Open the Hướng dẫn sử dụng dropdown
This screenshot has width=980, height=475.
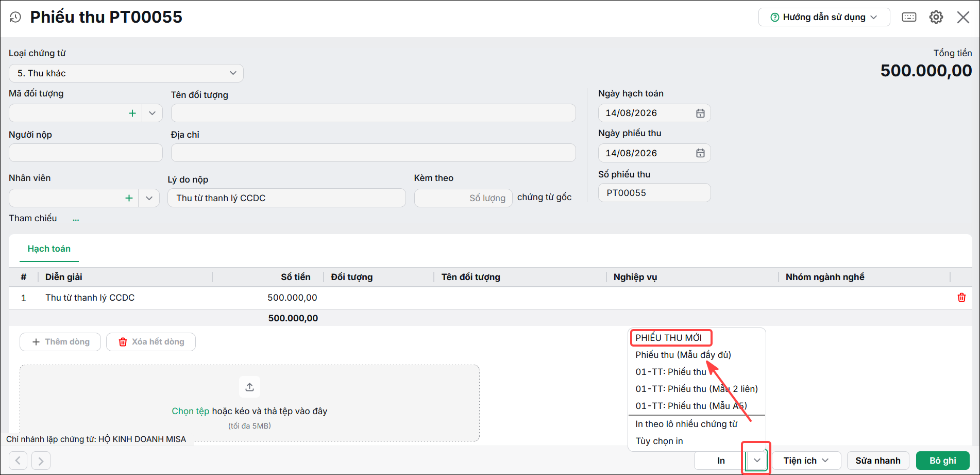tap(824, 17)
